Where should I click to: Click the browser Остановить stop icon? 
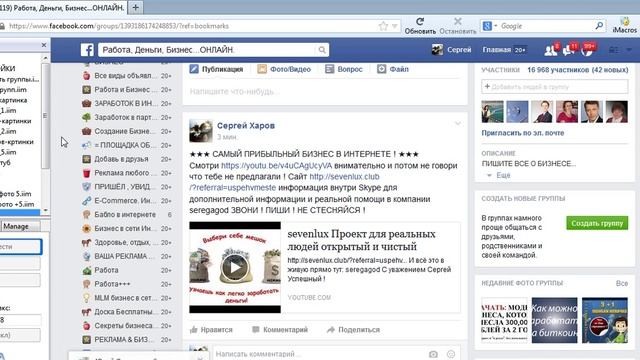coord(458,21)
